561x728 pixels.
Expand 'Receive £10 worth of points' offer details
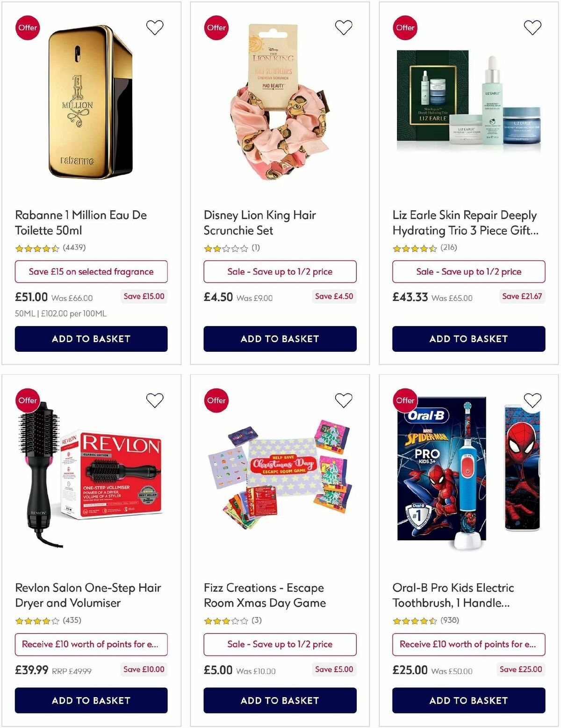pyautogui.click(x=92, y=644)
